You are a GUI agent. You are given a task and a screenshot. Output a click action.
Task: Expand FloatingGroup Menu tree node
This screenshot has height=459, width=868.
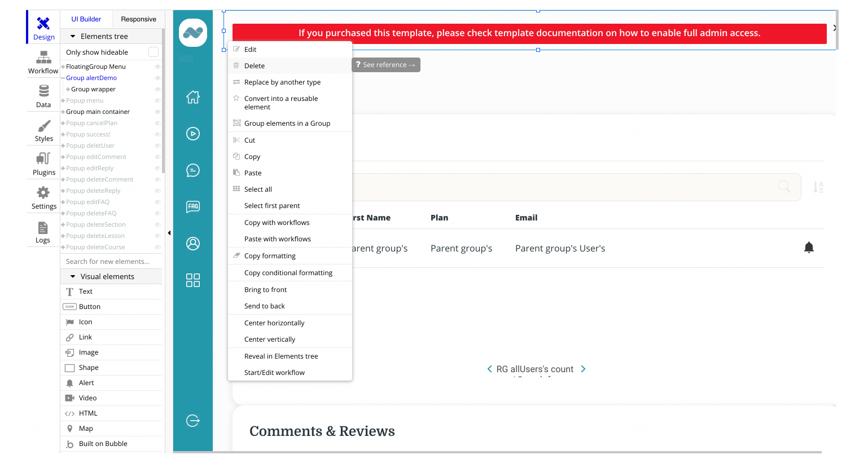(63, 67)
